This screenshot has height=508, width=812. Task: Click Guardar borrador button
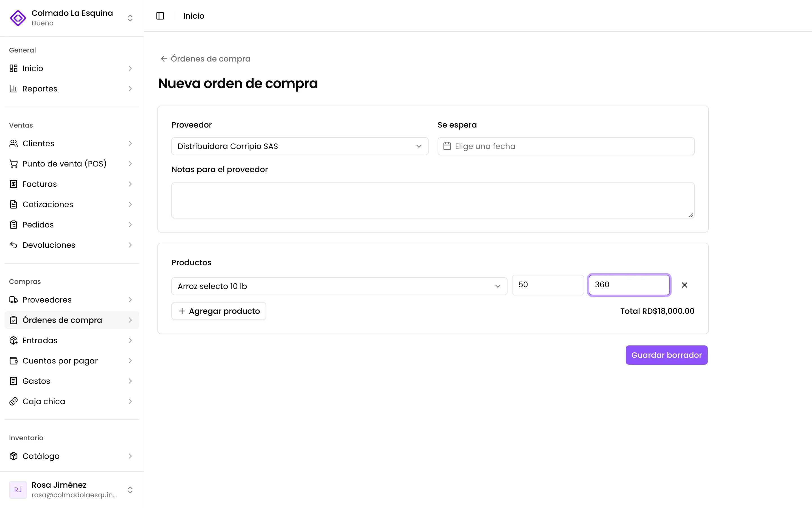pos(667,355)
